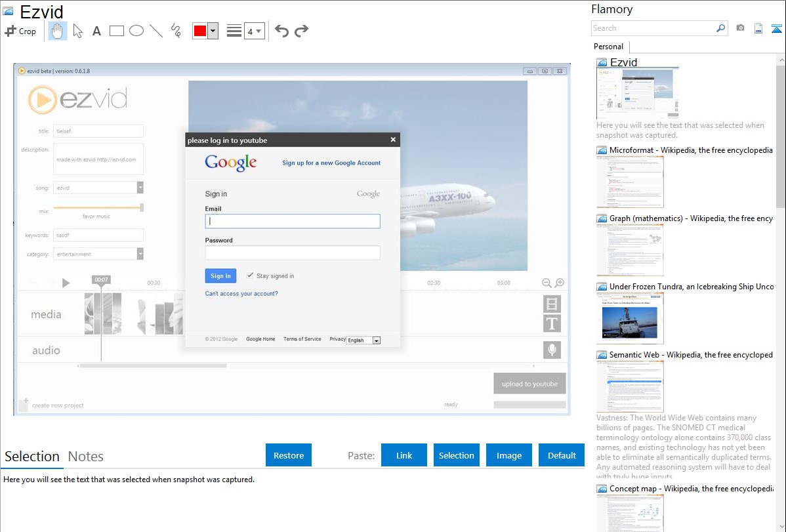Click the camera capture icon
Viewport: 786px width, 532px height.
click(740, 28)
